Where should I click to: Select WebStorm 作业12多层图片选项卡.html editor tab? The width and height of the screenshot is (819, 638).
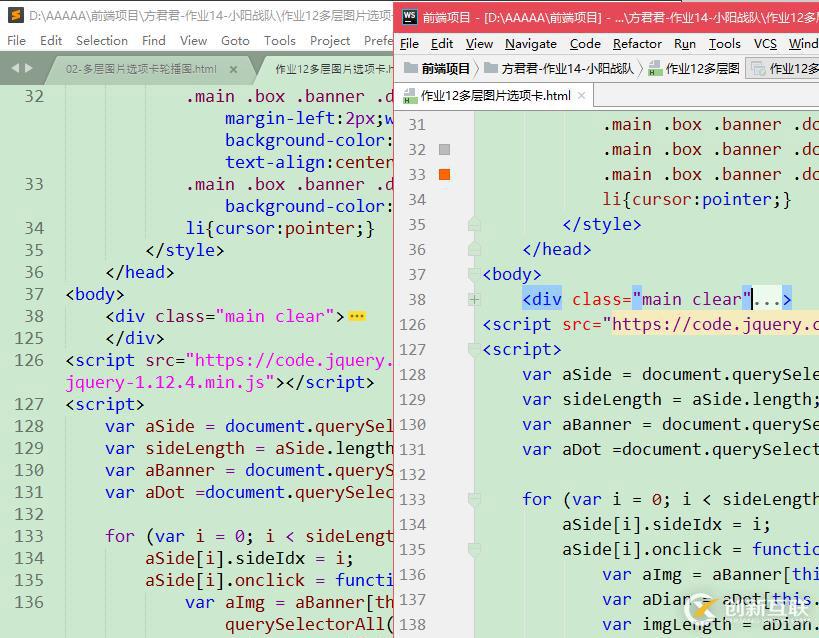(495, 96)
